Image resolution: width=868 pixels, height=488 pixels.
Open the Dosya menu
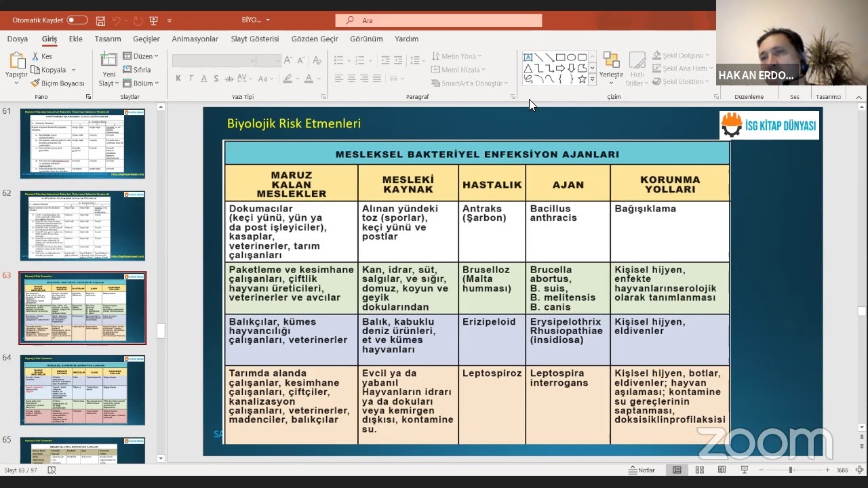pyautogui.click(x=18, y=39)
